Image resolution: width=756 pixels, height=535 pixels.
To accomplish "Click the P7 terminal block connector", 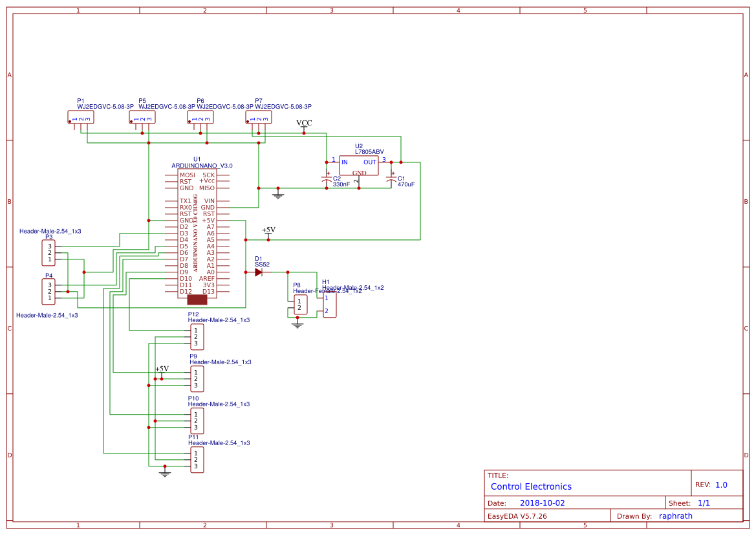I will 259,117.
